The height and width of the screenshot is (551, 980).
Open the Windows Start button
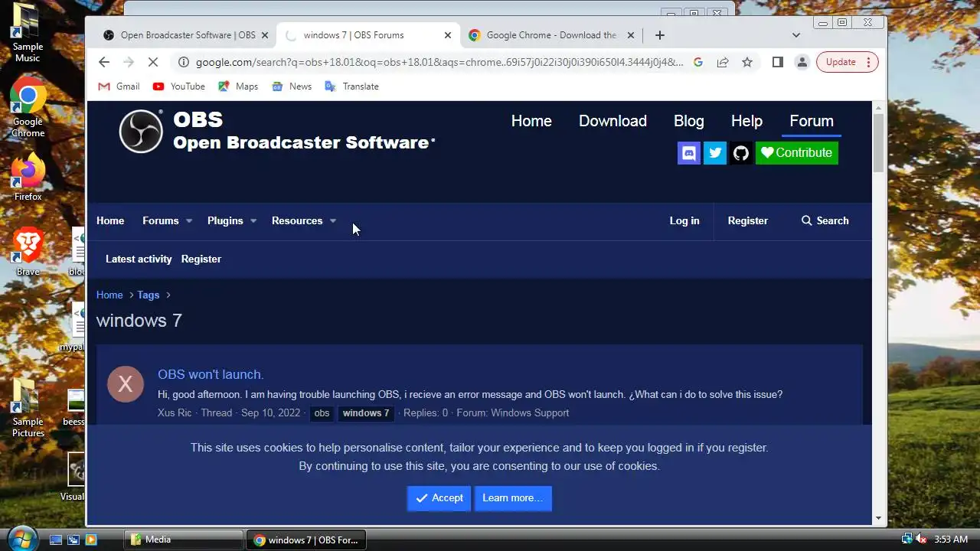(21, 538)
